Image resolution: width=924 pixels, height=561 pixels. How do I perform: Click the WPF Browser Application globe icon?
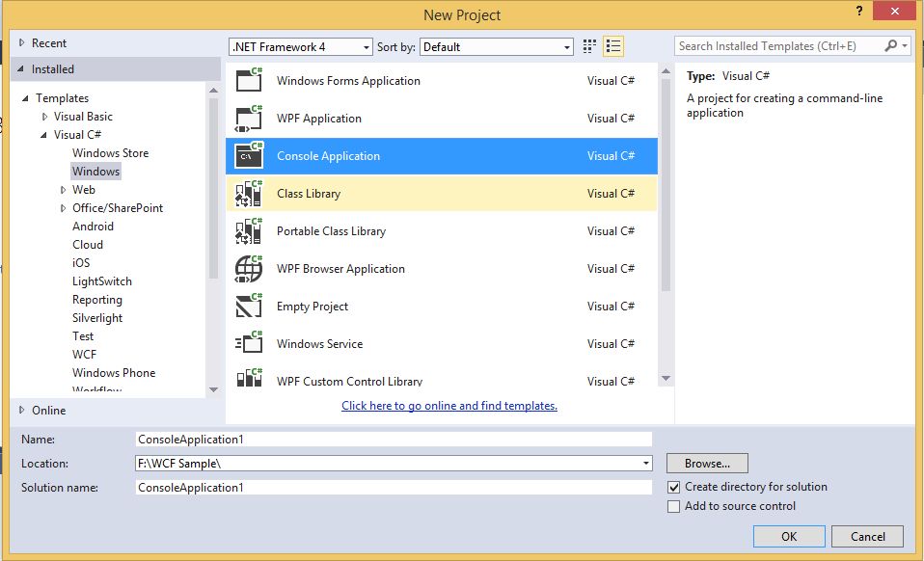click(x=249, y=269)
